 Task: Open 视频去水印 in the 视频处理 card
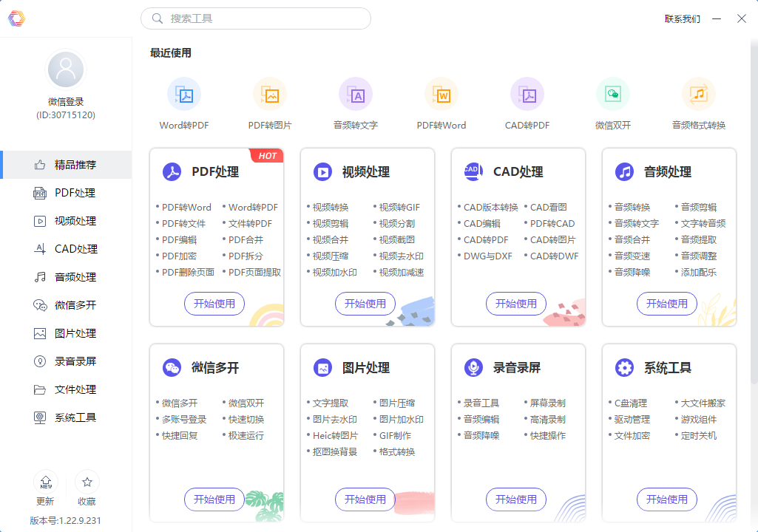(402, 256)
